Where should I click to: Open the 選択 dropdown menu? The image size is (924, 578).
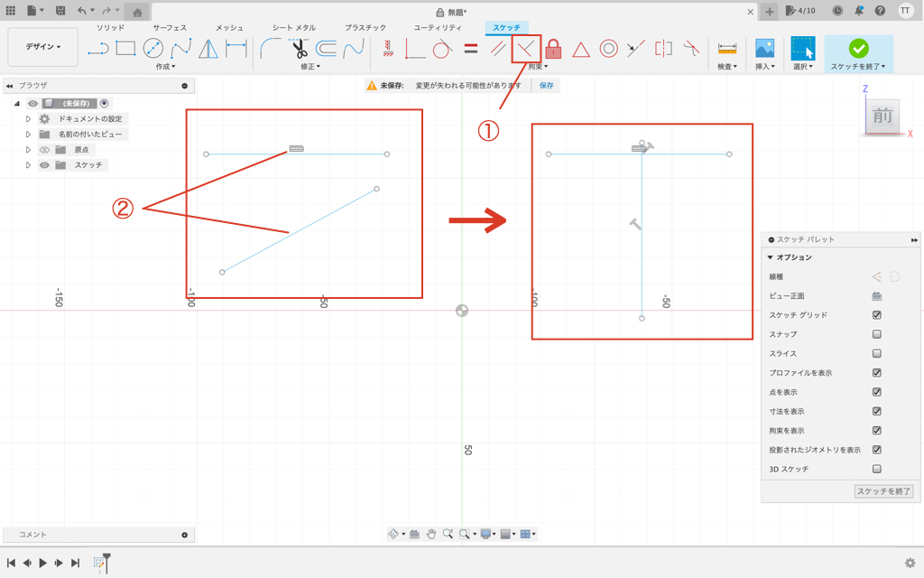point(802,67)
